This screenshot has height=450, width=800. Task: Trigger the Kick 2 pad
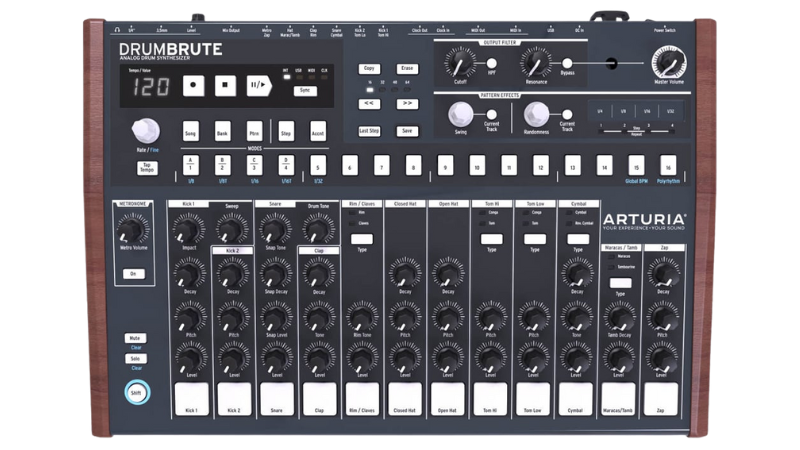(234, 399)
